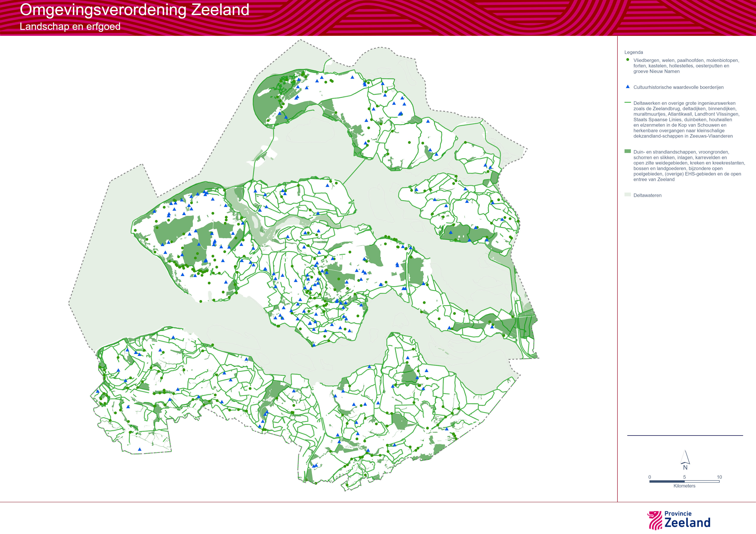
Task: Click the Landschap en erfgoed subtitle
Action: [x=70, y=27]
